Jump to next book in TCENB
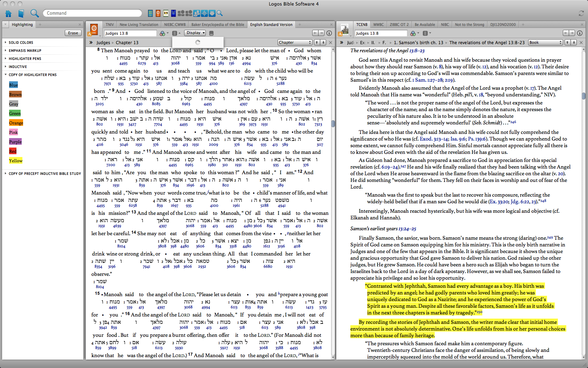This screenshot has width=588, height=368. point(574,42)
